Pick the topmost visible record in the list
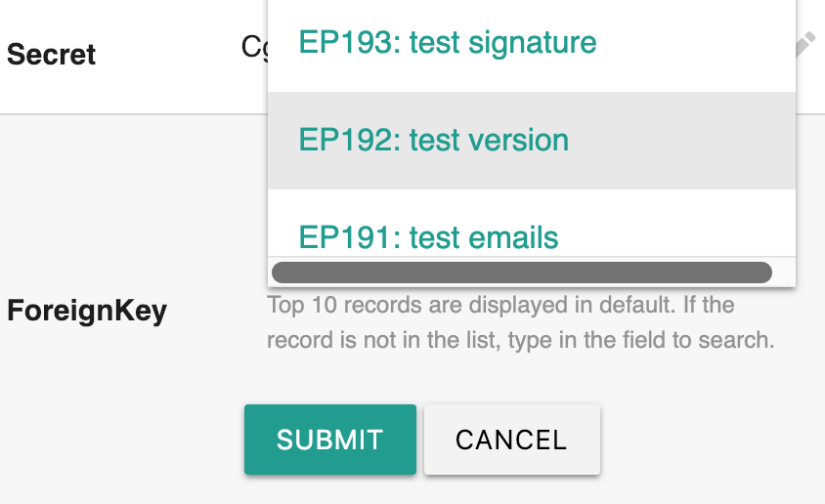825x504 pixels. pyautogui.click(x=448, y=43)
